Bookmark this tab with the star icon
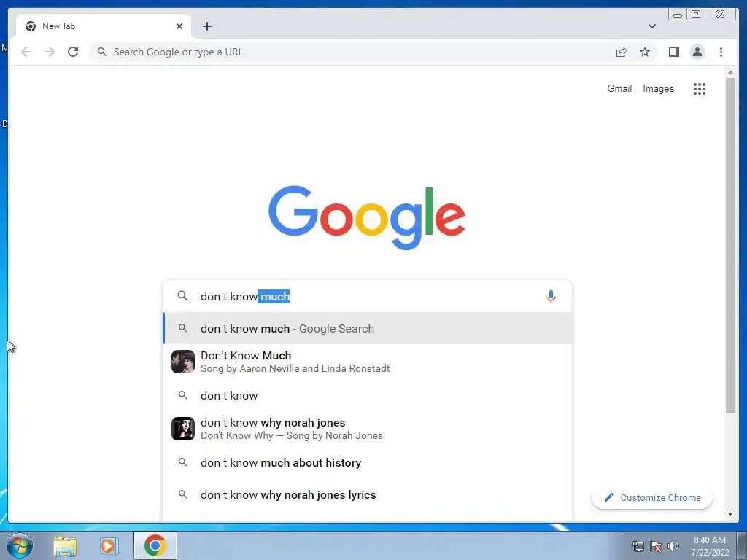Viewport: 747px width, 560px height. click(x=645, y=52)
